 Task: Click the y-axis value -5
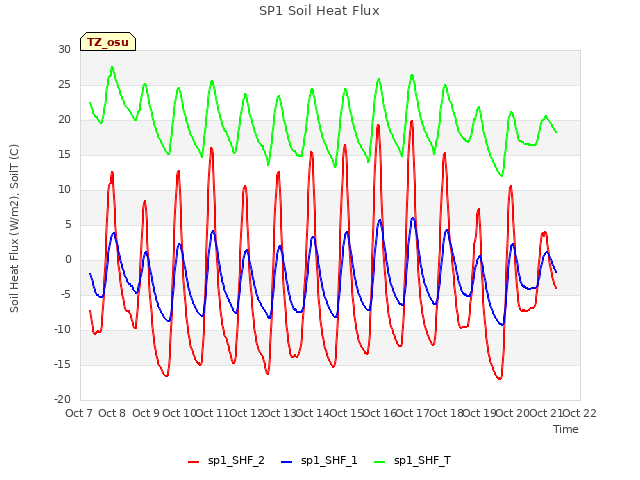(x=66, y=295)
